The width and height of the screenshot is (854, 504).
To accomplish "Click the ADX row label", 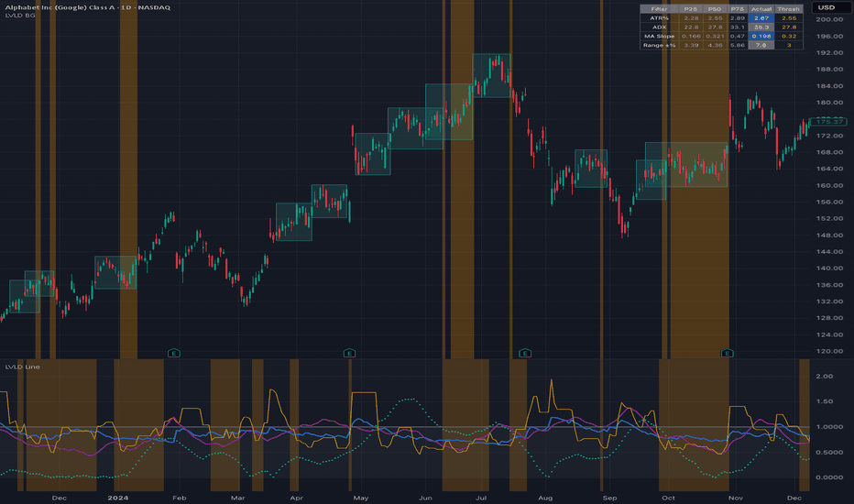I will tap(659, 27).
